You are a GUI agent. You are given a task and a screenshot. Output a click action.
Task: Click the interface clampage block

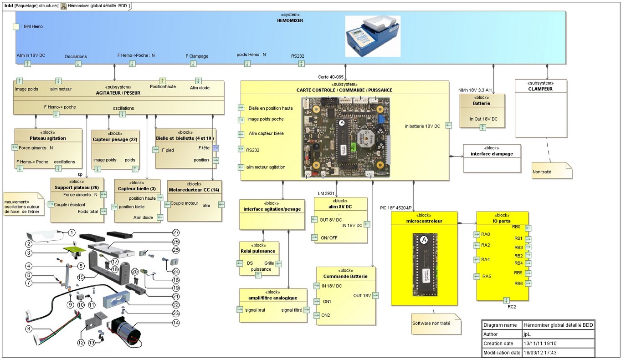492,158
